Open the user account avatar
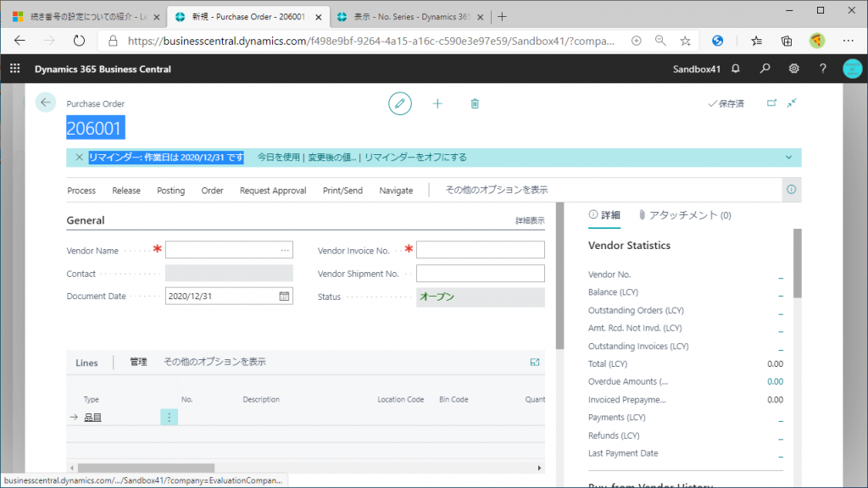 853,69
